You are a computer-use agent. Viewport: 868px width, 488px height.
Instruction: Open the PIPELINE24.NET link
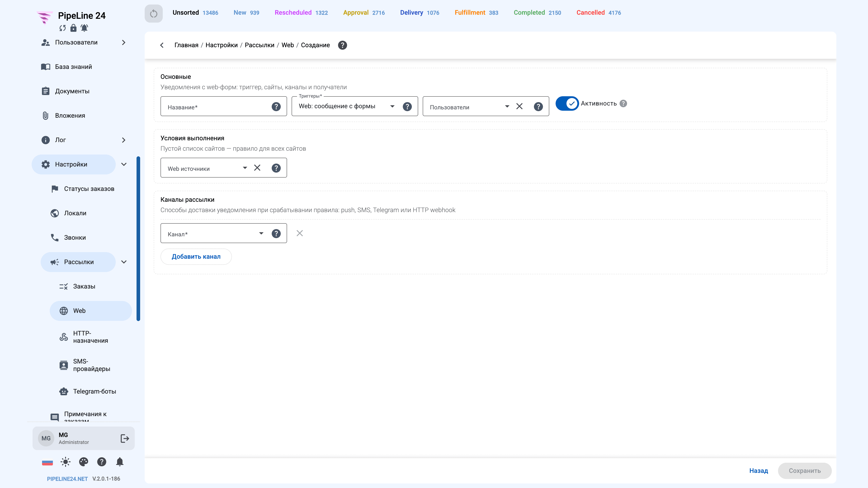point(67,479)
